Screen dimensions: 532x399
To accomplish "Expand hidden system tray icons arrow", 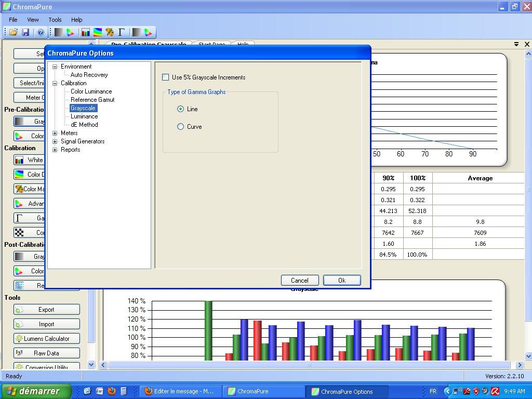I will 447,392.
